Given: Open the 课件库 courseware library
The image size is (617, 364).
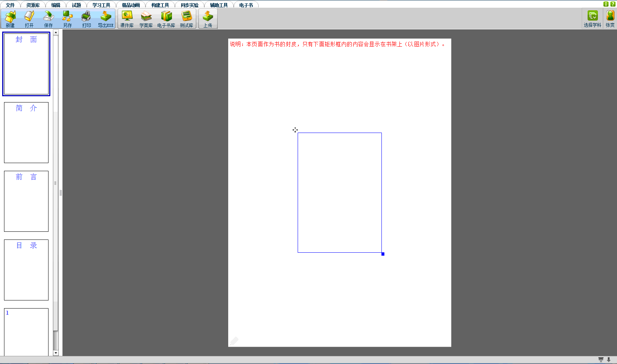Looking at the screenshot, I should coord(127,19).
